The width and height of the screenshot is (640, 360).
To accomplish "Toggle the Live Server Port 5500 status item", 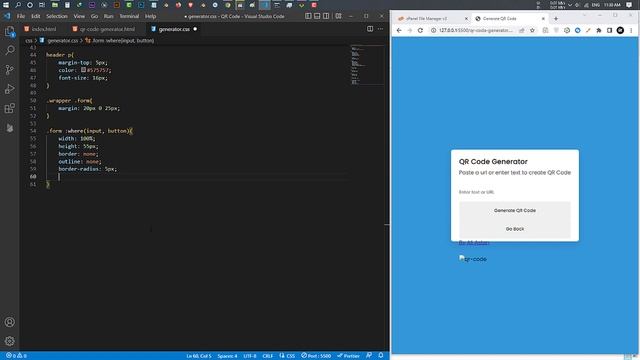I will [316, 356].
